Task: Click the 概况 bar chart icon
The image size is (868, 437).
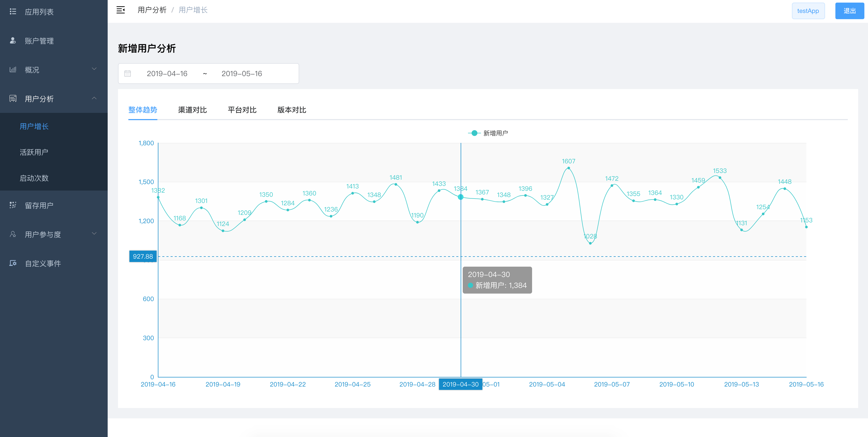Action: [13, 70]
